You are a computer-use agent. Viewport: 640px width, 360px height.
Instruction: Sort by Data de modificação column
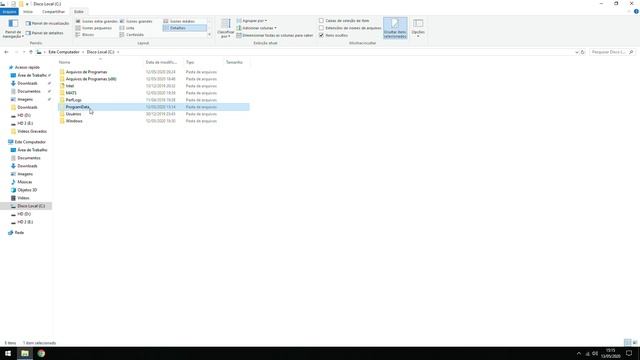tap(162, 62)
